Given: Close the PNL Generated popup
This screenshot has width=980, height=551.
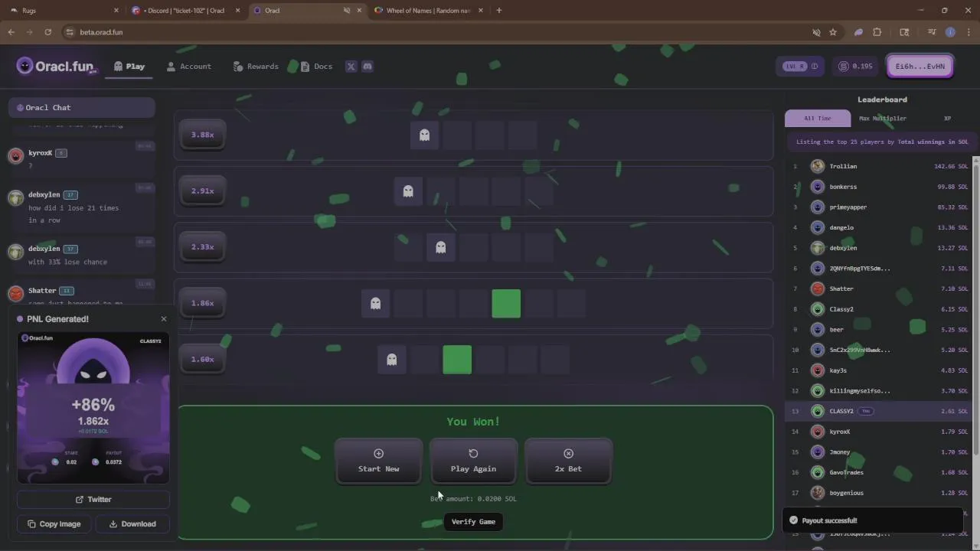Looking at the screenshot, I should (163, 319).
